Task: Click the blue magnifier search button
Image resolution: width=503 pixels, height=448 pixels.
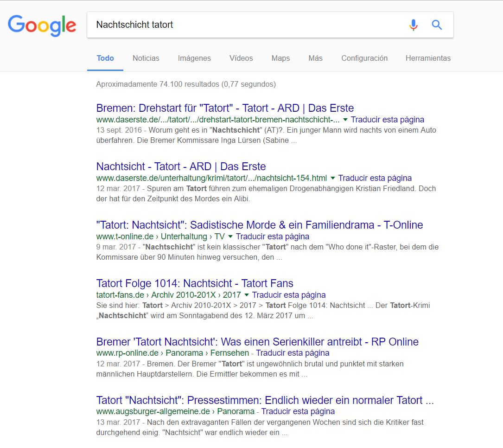Action: click(437, 25)
